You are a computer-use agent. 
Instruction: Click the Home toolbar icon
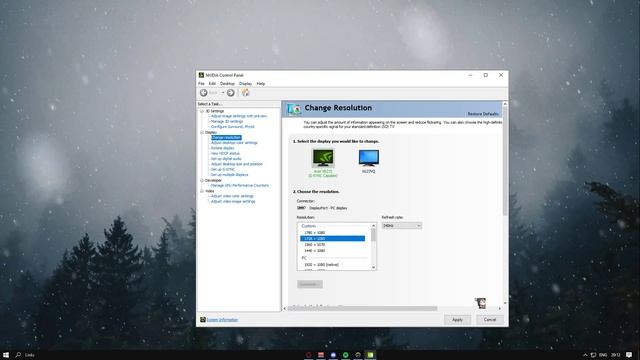(245, 93)
